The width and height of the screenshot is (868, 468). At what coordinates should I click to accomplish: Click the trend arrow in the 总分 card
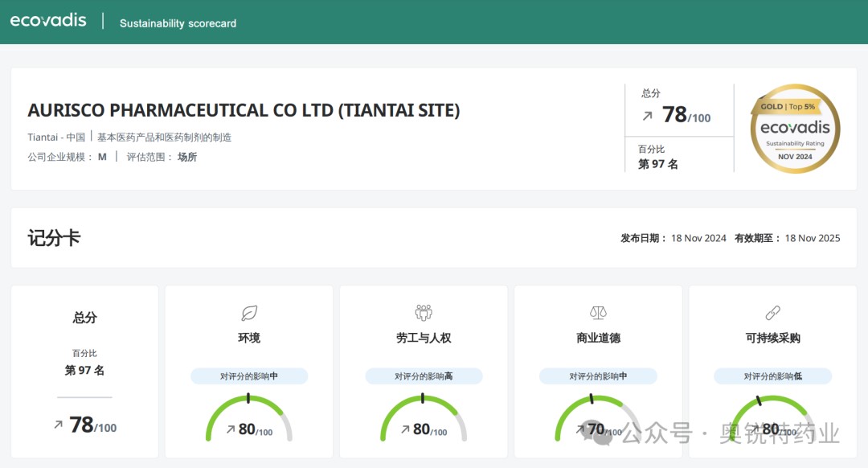click(x=58, y=425)
